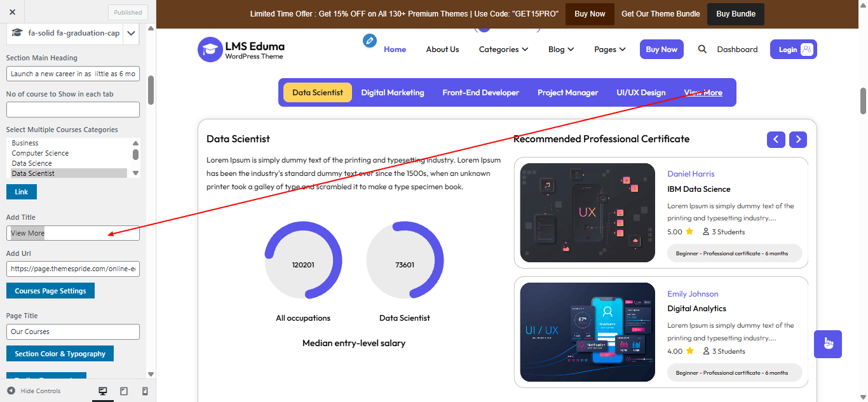
Task: Switch to tablet preview device icon
Action: pyautogui.click(x=124, y=391)
